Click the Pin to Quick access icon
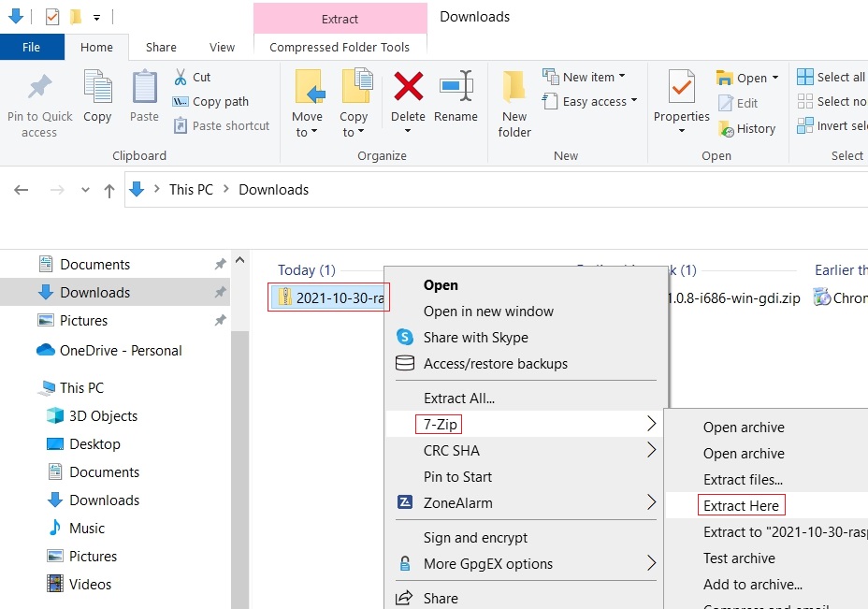 click(39, 88)
